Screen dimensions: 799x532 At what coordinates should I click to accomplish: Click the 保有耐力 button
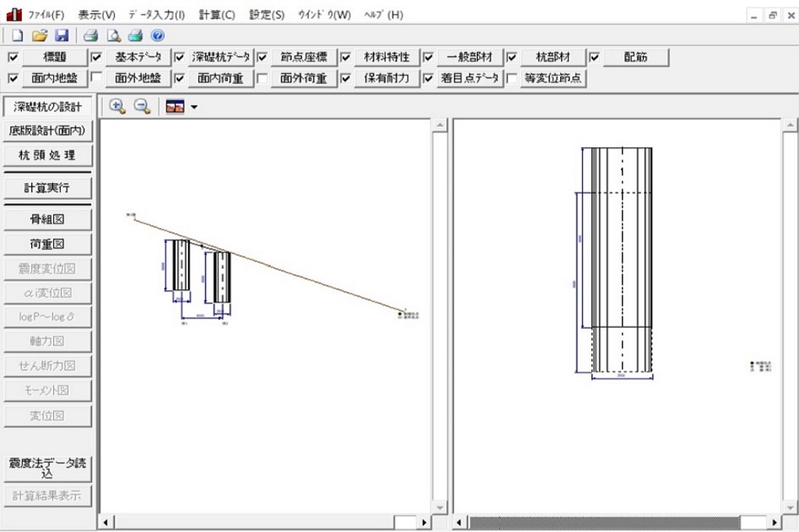387,78
